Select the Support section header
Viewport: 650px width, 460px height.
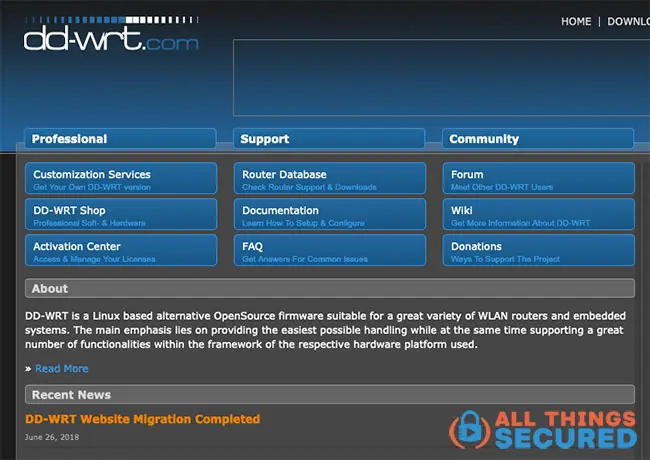pos(329,138)
